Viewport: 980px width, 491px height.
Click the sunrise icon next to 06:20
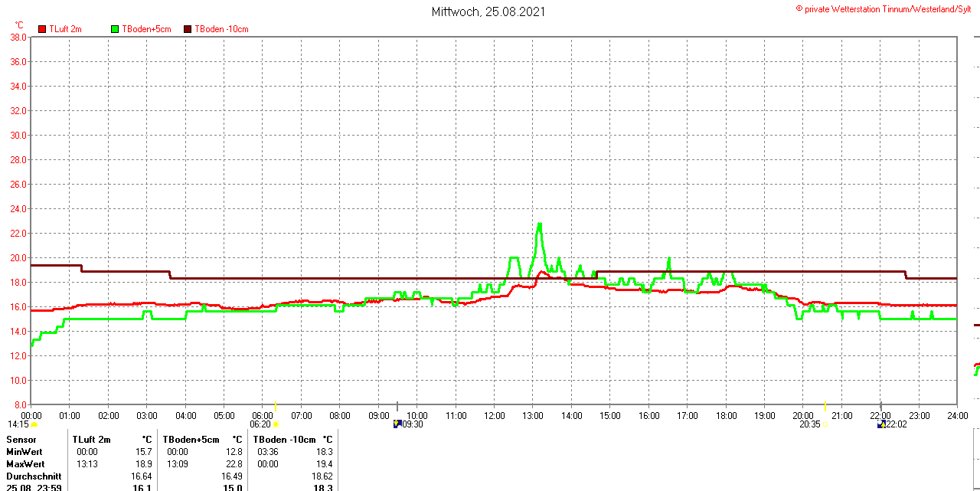pyautogui.click(x=276, y=424)
